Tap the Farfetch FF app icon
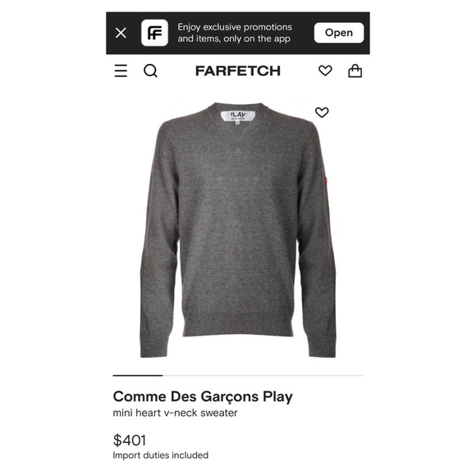This screenshot has height=476, width=476. point(154,33)
